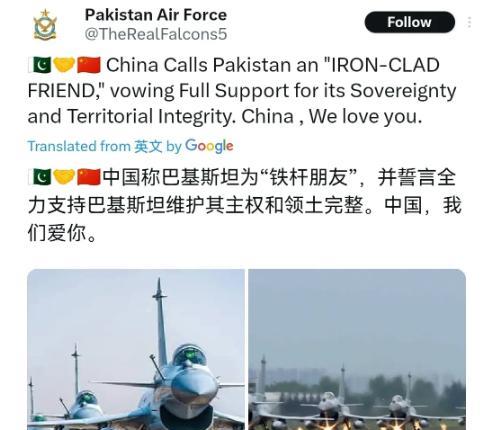This screenshot has height=430, width=499.
Task: Open the Pakistan Air Force display name
Action: 156,15
